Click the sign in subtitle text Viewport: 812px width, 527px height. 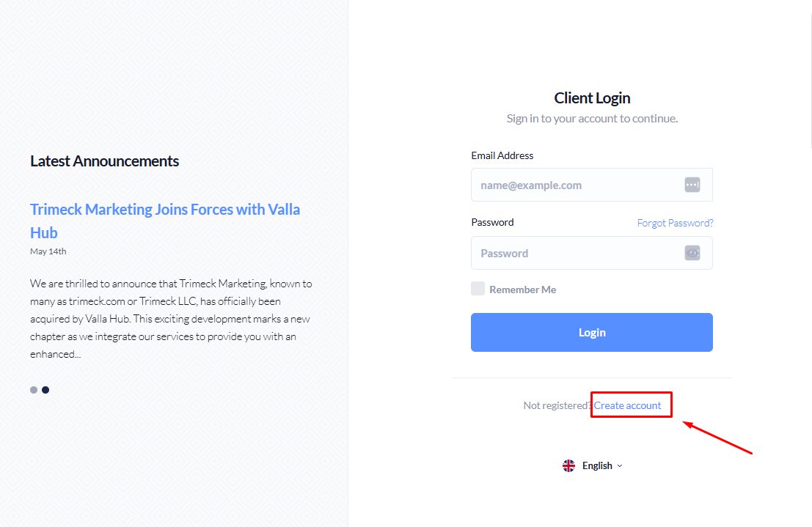[592, 118]
